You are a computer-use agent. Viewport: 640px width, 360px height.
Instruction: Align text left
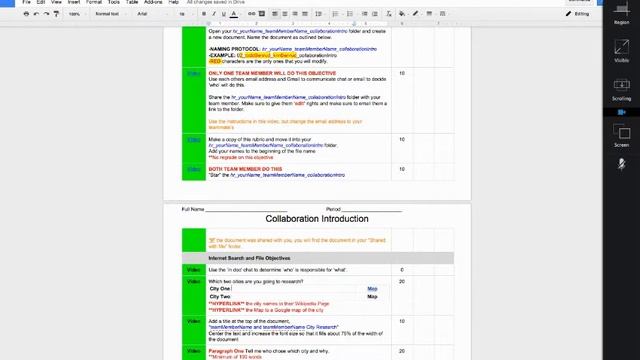[275, 14]
